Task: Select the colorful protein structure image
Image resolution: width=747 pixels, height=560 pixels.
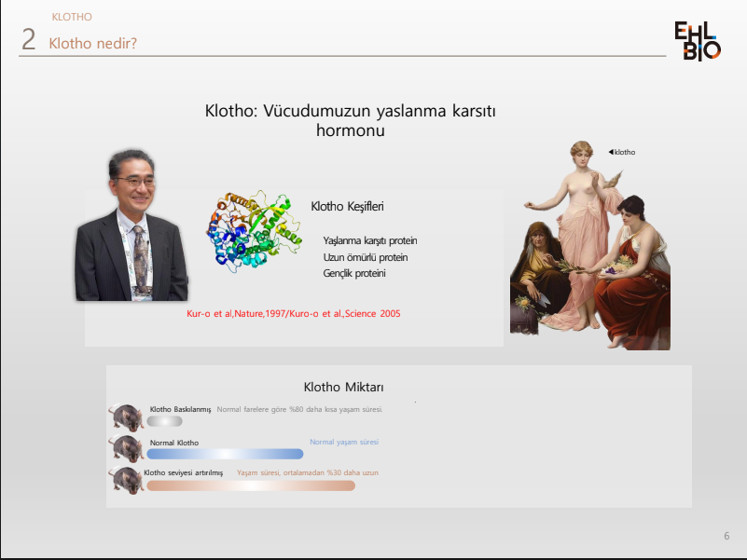Action: [255, 234]
